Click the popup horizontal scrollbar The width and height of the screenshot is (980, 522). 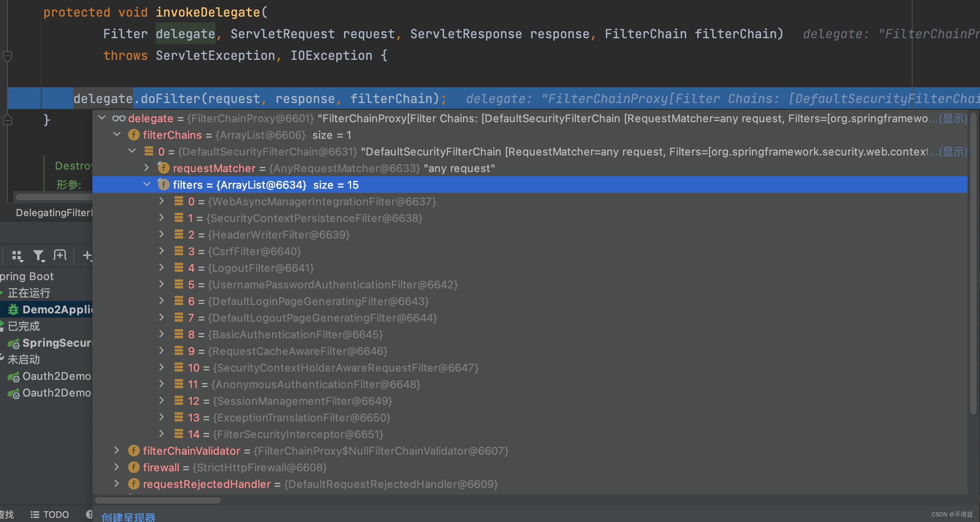point(158,500)
